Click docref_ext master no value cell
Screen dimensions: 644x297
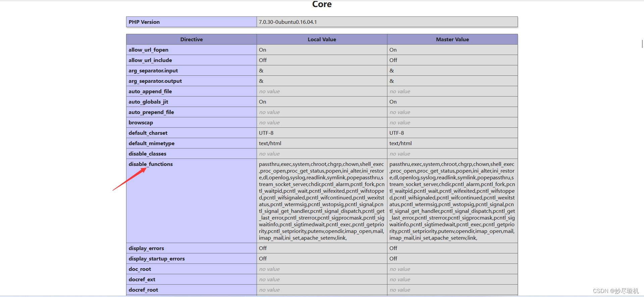pos(452,279)
